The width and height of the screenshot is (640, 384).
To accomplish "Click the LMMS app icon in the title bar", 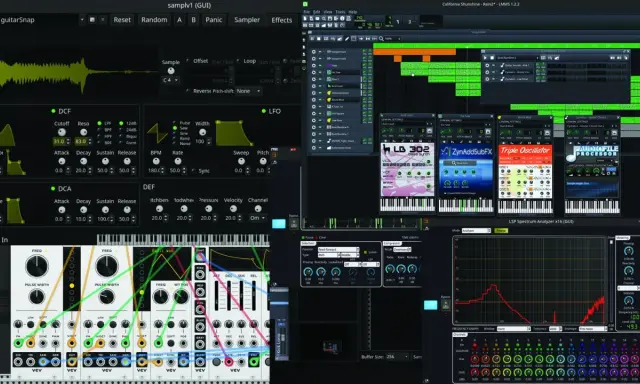I will coord(305,4).
